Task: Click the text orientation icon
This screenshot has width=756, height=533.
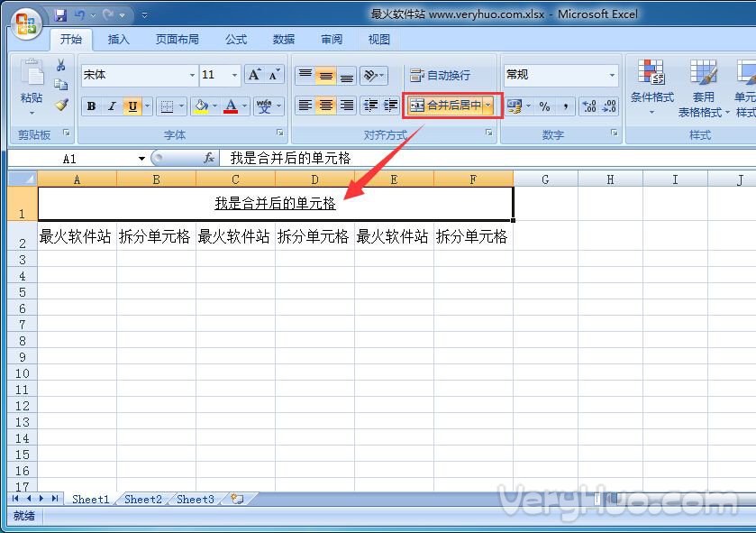Action: coord(373,75)
